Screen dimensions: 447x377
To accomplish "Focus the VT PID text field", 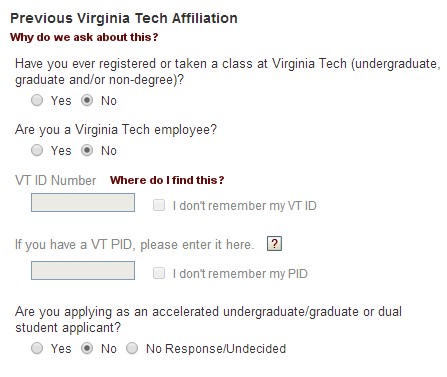I will (x=83, y=270).
